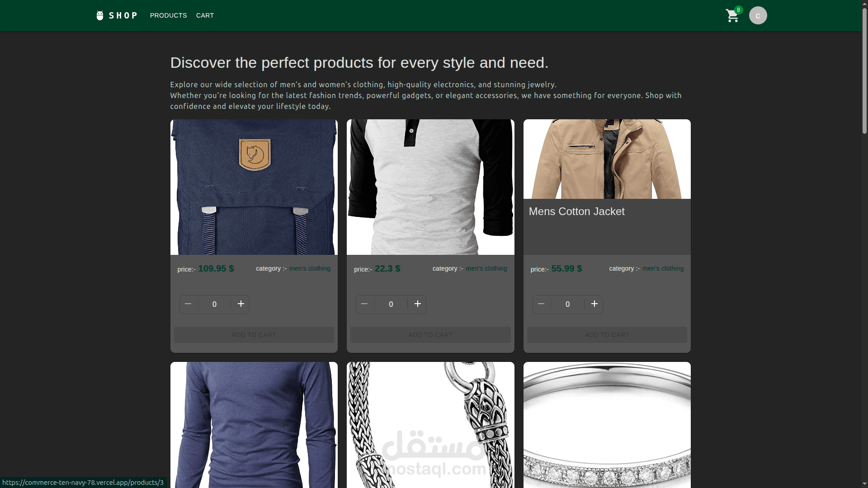
Task: Click the 'Discover the perfect products' heading
Action: point(359,62)
